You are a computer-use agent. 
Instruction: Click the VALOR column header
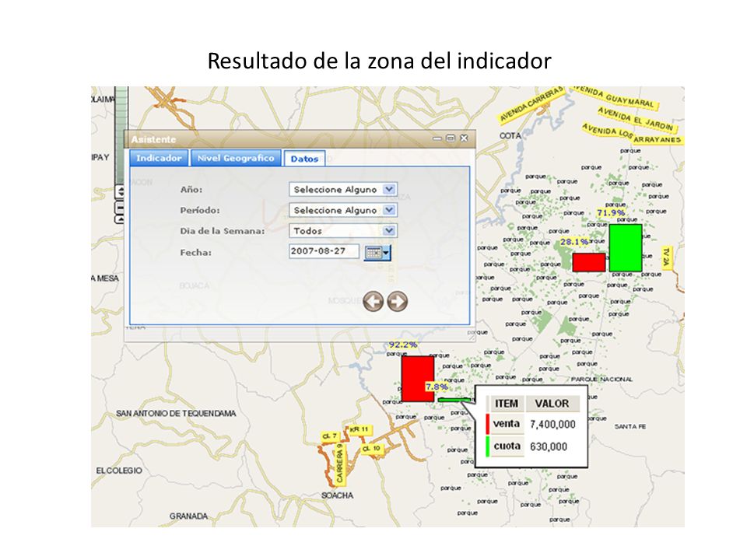552,404
